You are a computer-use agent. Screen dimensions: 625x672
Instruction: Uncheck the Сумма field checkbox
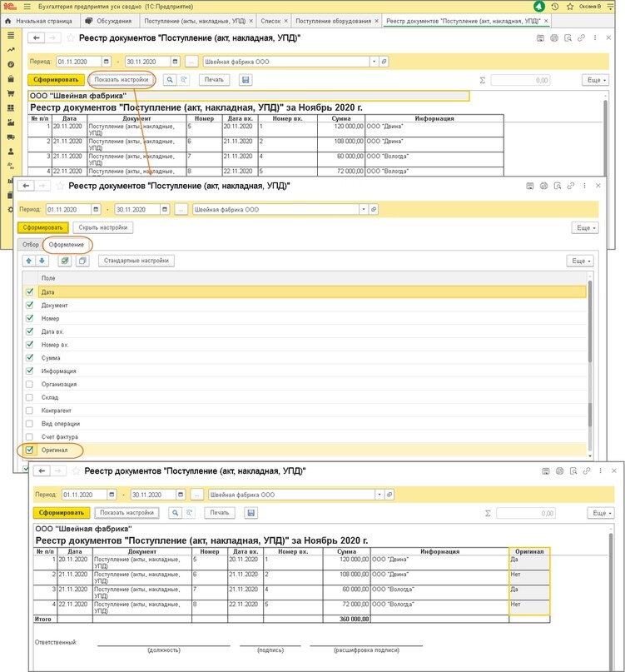pos(30,357)
